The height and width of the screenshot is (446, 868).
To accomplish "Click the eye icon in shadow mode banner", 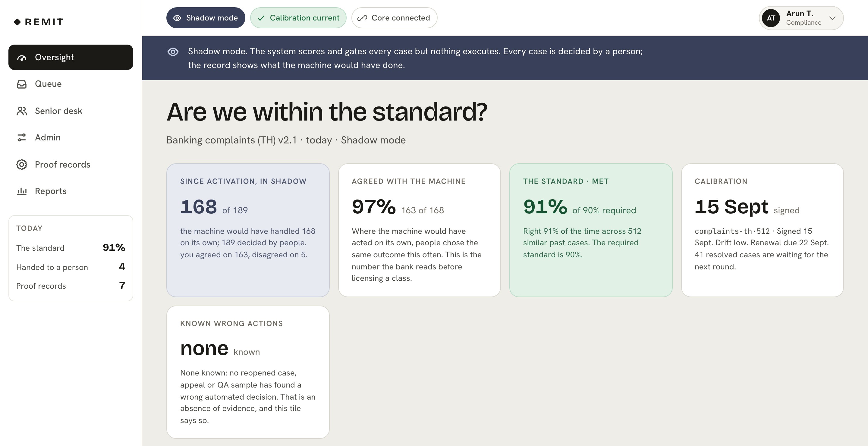I will point(173,52).
